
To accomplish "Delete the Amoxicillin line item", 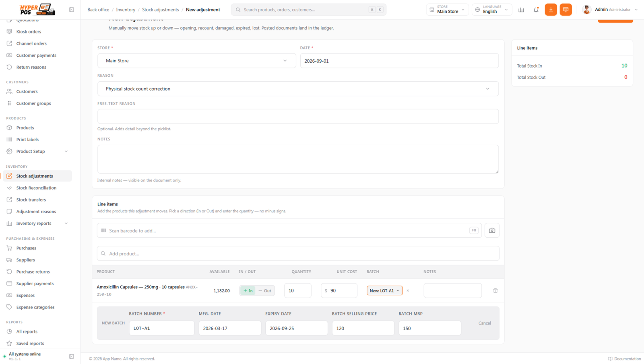I will tap(495, 290).
